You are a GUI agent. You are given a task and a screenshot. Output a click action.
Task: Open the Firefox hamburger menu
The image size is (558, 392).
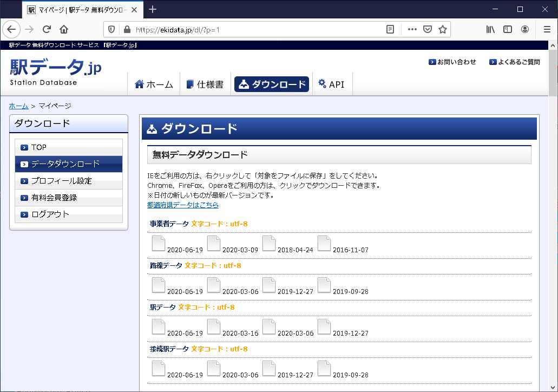pos(547,29)
